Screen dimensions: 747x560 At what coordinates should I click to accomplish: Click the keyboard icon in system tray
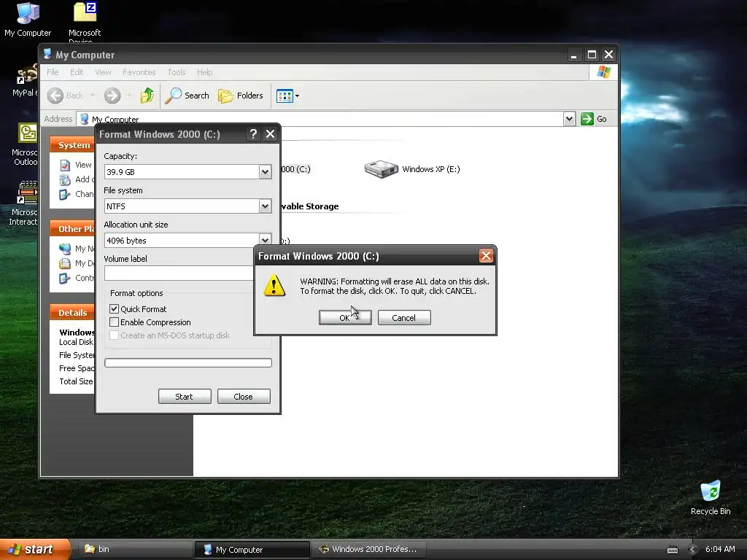(673, 550)
